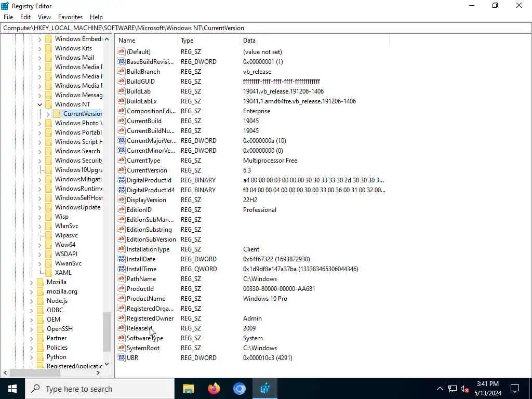Click the tree scroll left arrow

click(x=5, y=373)
